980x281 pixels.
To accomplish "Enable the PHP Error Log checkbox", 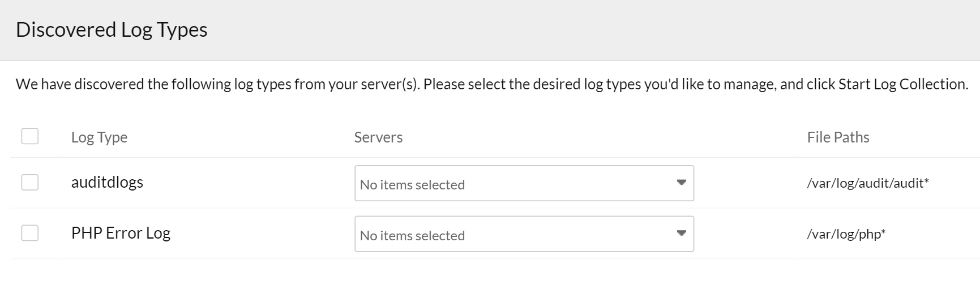I will 30,233.
